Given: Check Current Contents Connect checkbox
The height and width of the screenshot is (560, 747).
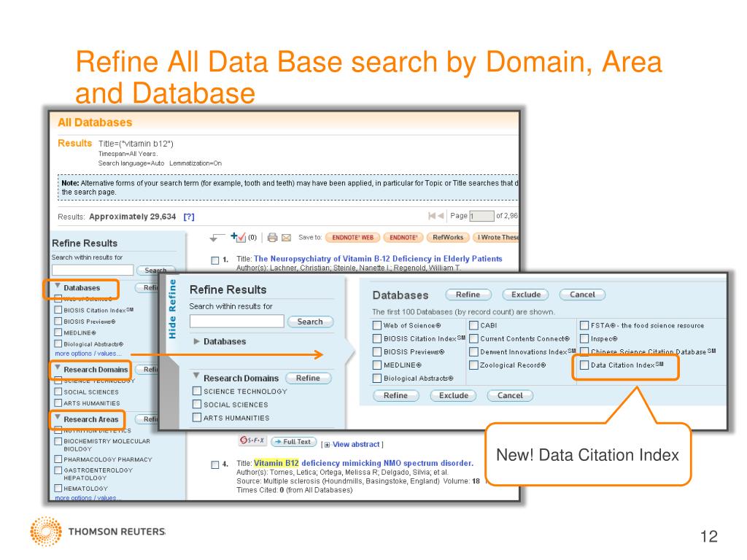Looking at the screenshot, I should pos(473,338).
